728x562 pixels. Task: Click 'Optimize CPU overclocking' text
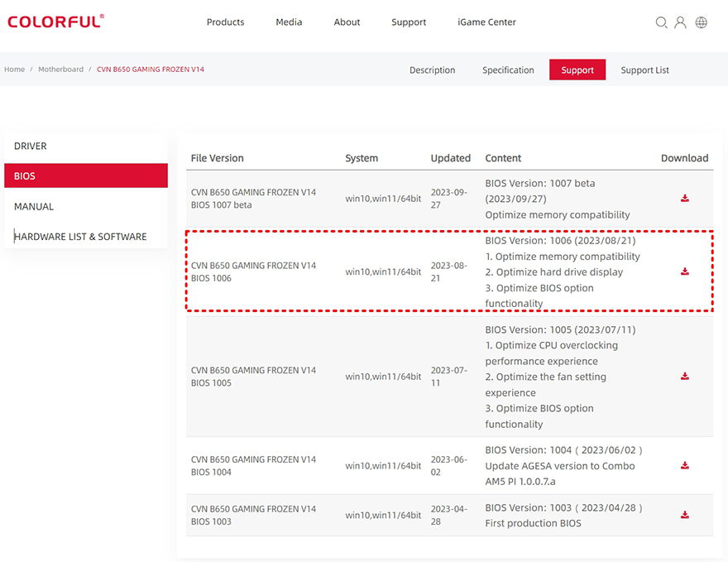[556, 345]
